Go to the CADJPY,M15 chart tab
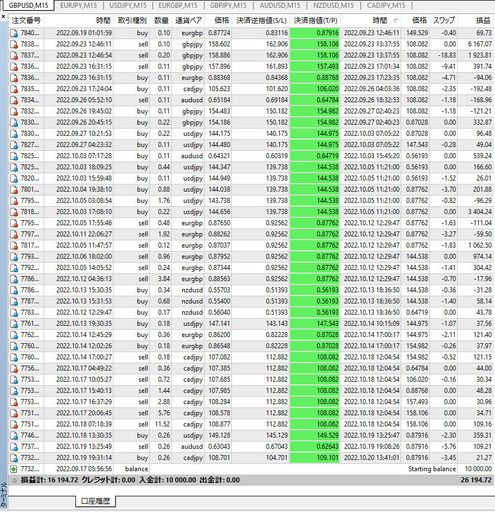 (386, 5)
